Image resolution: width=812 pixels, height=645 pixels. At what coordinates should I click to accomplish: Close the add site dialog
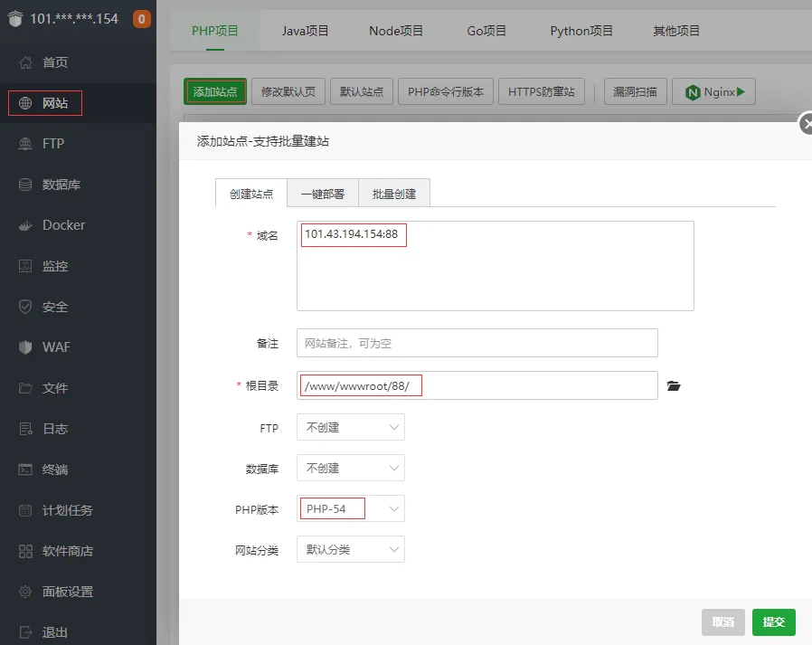tap(807, 124)
